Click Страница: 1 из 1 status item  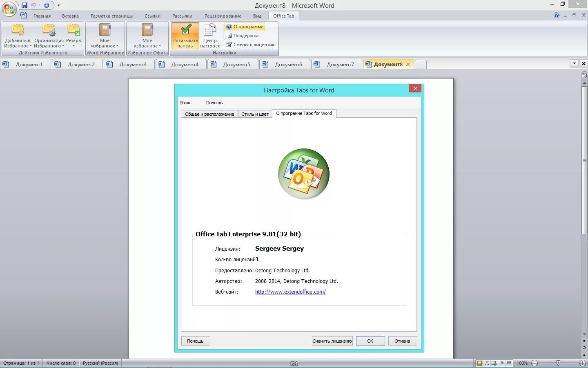point(21,363)
